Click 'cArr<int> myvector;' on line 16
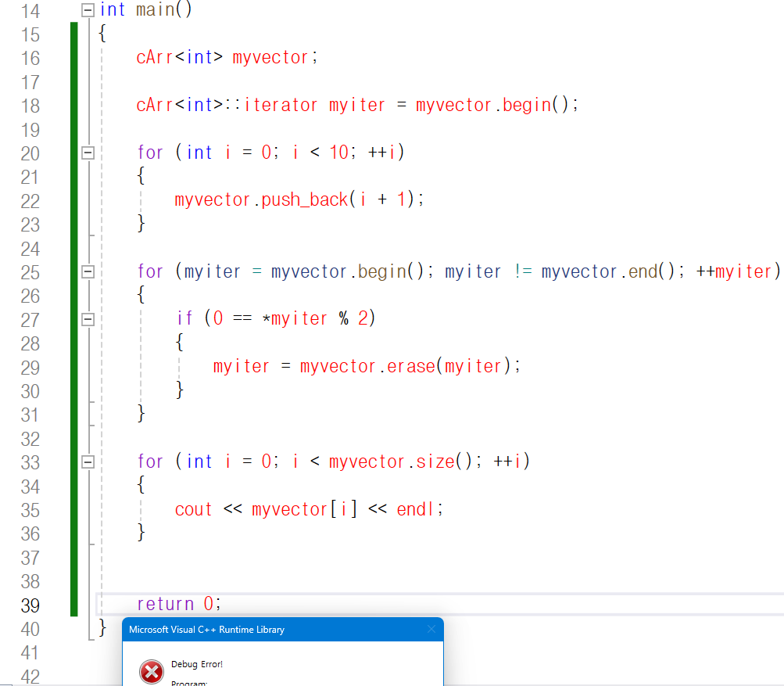This screenshot has height=686, width=784. point(227,58)
